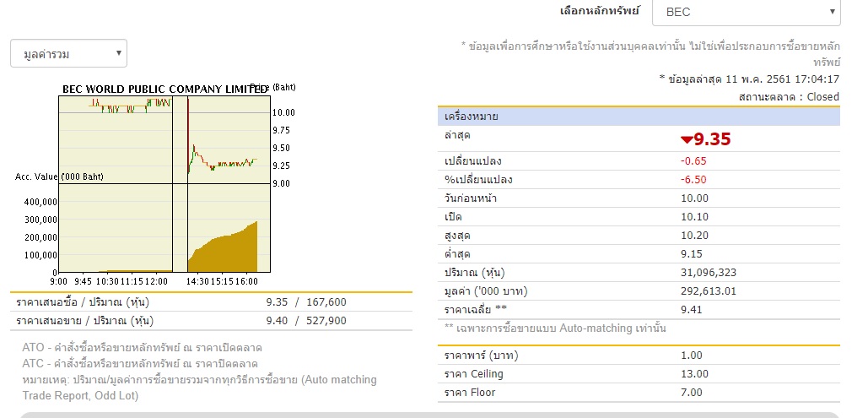Open the มูลค่ารวม chart type dropdown
Screen dimensions: 868x418
(x=68, y=54)
